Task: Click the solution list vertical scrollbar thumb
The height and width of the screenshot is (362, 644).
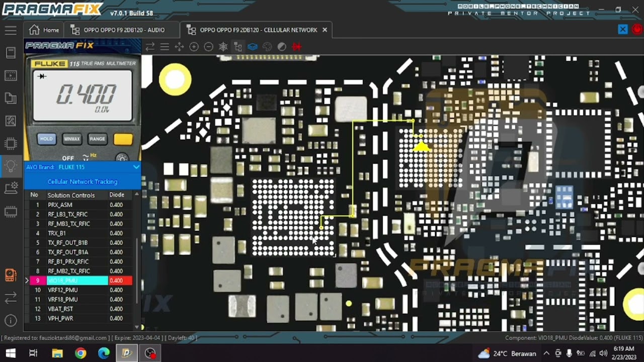Action: pyautogui.click(x=137, y=270)
